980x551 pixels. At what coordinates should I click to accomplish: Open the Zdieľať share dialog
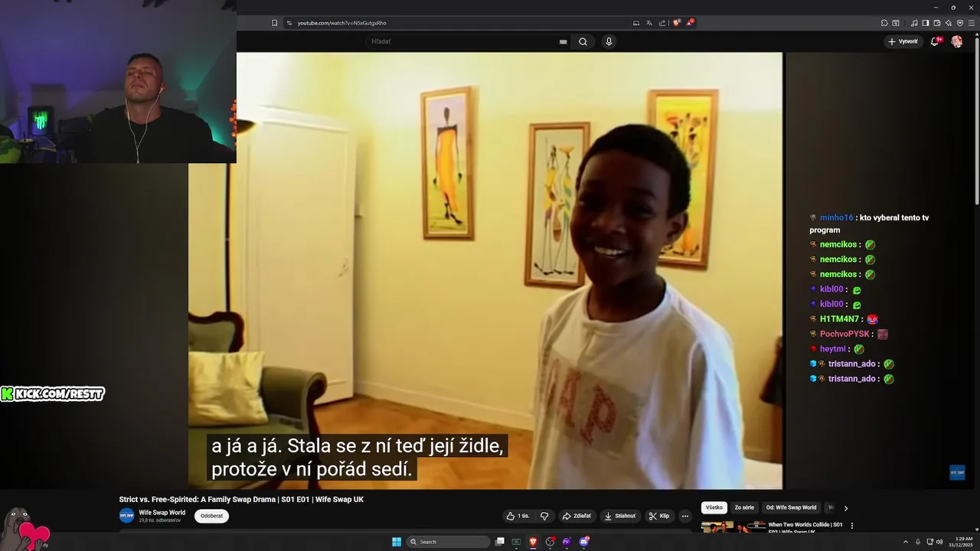[x=577, y=516]
